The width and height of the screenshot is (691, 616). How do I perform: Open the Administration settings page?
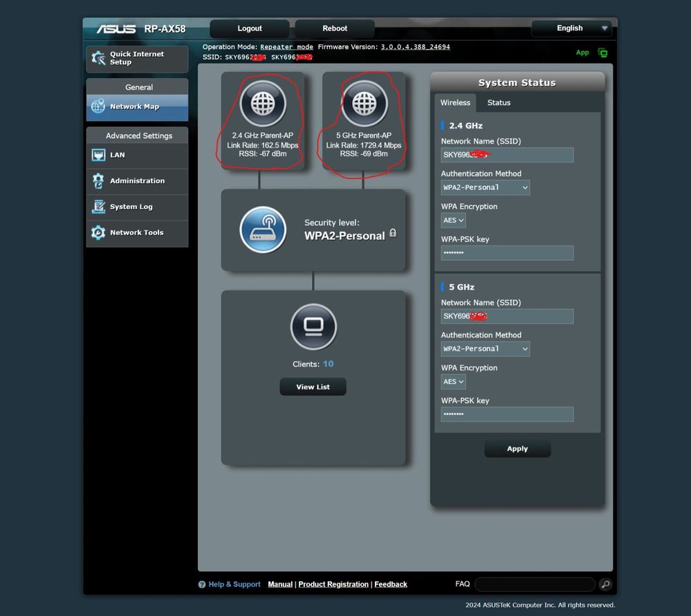(136, 181)
